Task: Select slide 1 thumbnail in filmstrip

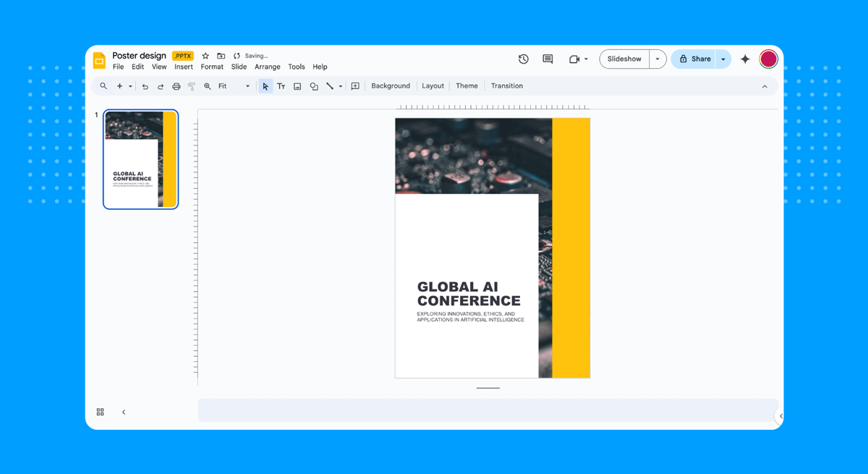Action: (141, 159)
